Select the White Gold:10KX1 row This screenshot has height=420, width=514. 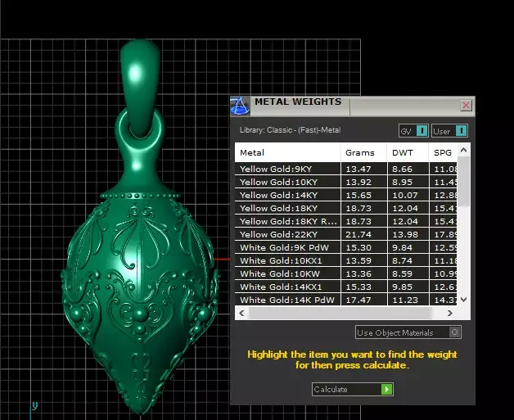tap(346, 260)
